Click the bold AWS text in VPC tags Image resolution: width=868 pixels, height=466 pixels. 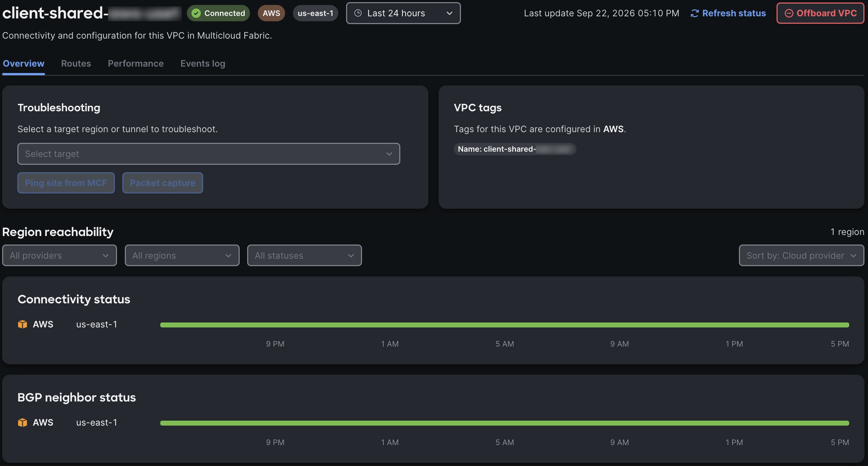coord(613,129)
